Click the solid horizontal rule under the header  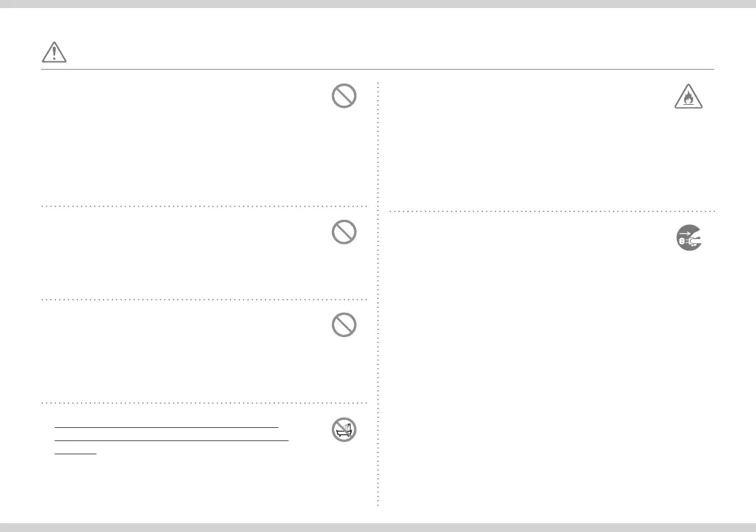377,69
